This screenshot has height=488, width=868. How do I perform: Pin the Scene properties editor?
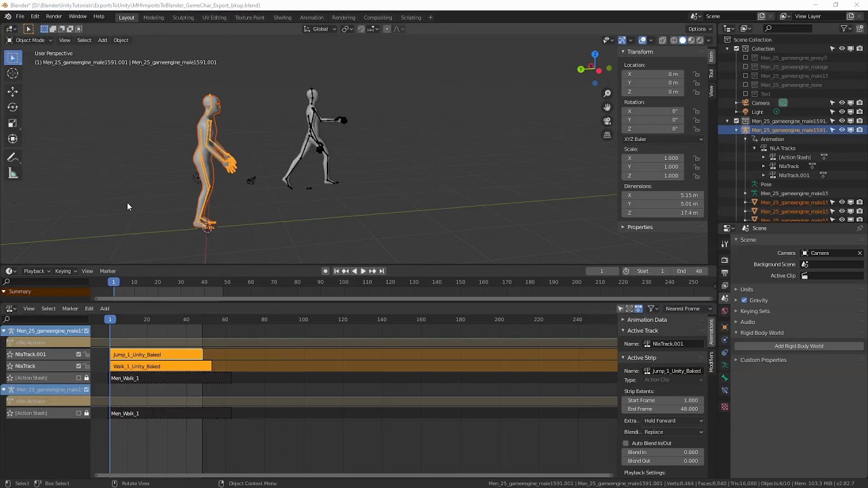point(860,228)
